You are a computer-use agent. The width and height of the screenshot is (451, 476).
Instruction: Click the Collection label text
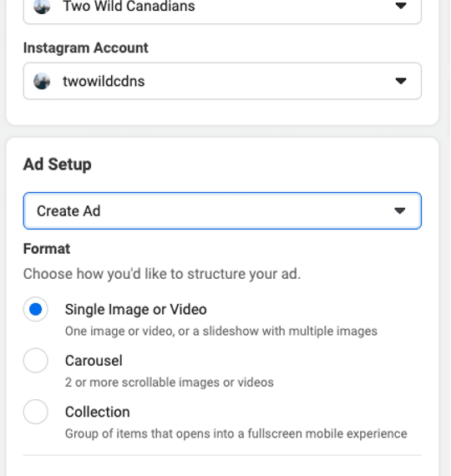97,412
